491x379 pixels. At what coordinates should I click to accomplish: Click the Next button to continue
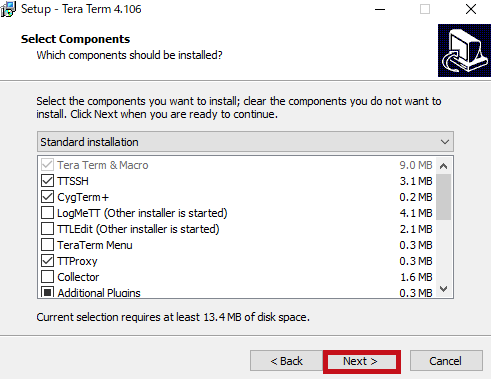(x=362, y=361)
